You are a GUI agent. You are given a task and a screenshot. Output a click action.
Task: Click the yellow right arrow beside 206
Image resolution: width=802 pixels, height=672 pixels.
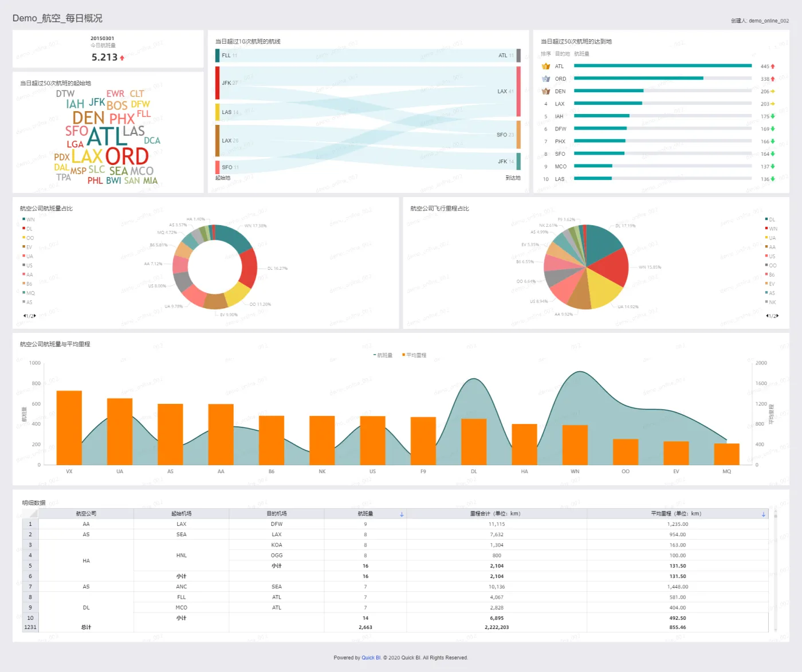click(773, 92)
